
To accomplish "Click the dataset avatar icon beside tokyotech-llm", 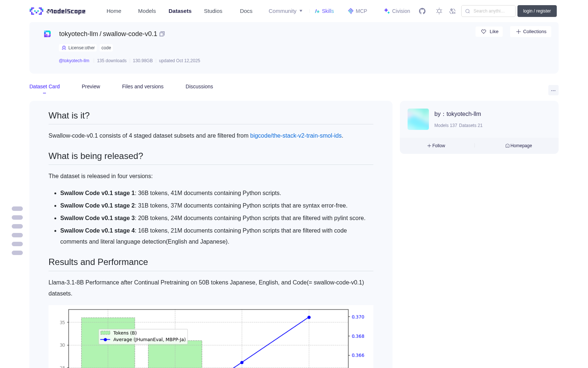I will pyautogui.click(x=47, y=34).
